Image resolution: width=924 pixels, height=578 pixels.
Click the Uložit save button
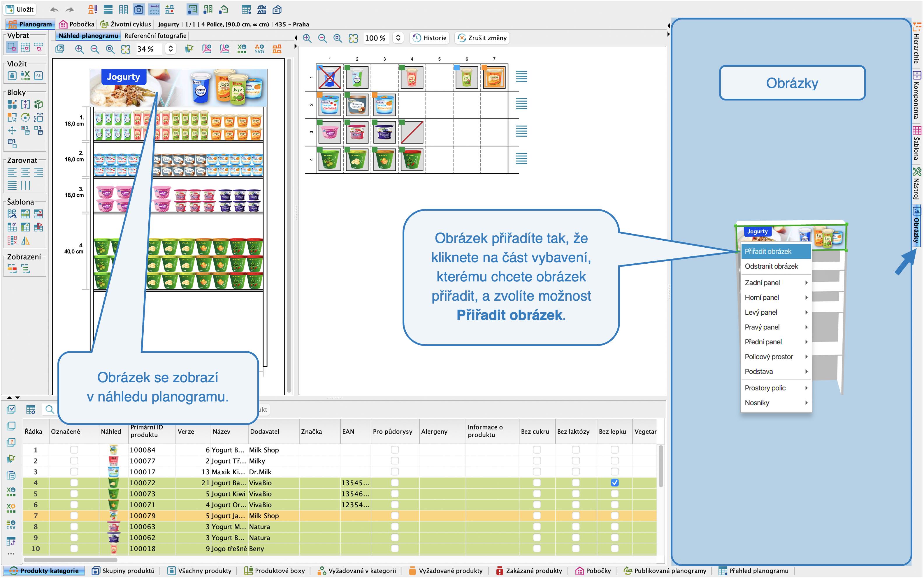(x=20, y=9)
